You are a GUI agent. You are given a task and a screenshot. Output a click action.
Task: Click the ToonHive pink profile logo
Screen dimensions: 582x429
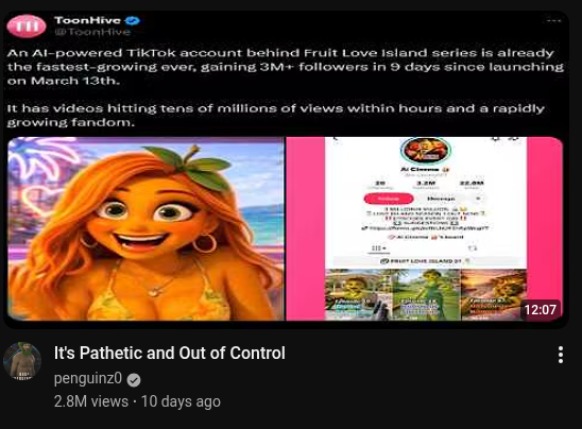tap(26, 26)
